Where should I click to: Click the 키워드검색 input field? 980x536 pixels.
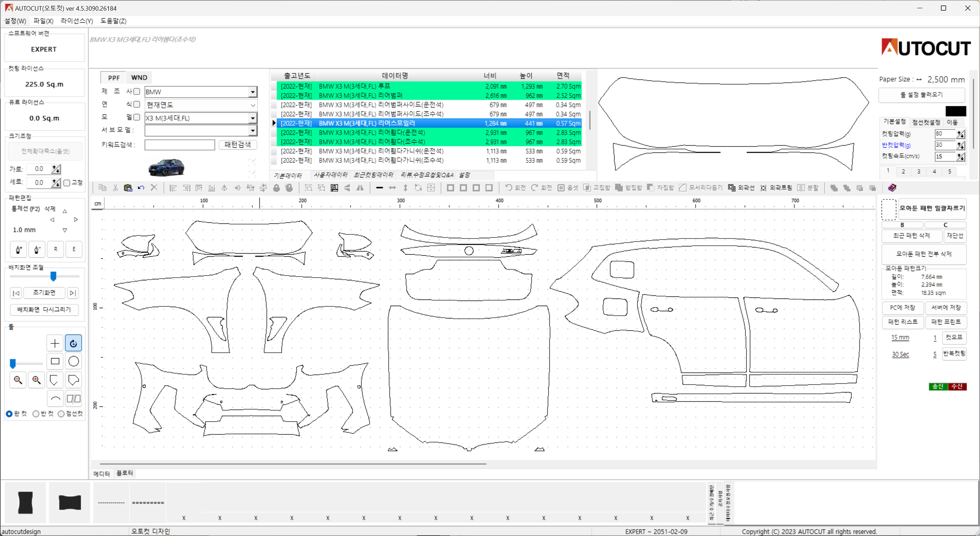[x=180, y=145]
